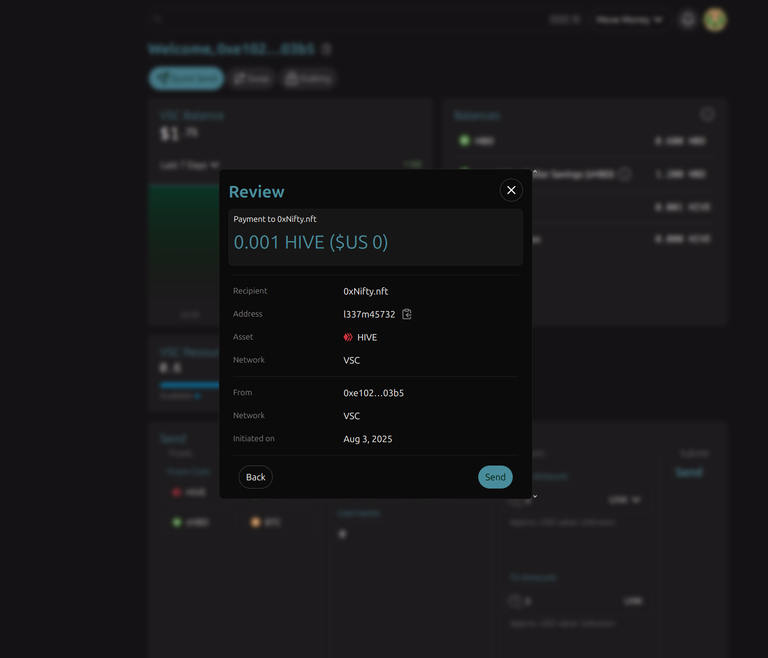Open the blurred profile avatar at top right
768x658 pixels.
point(715,20)
